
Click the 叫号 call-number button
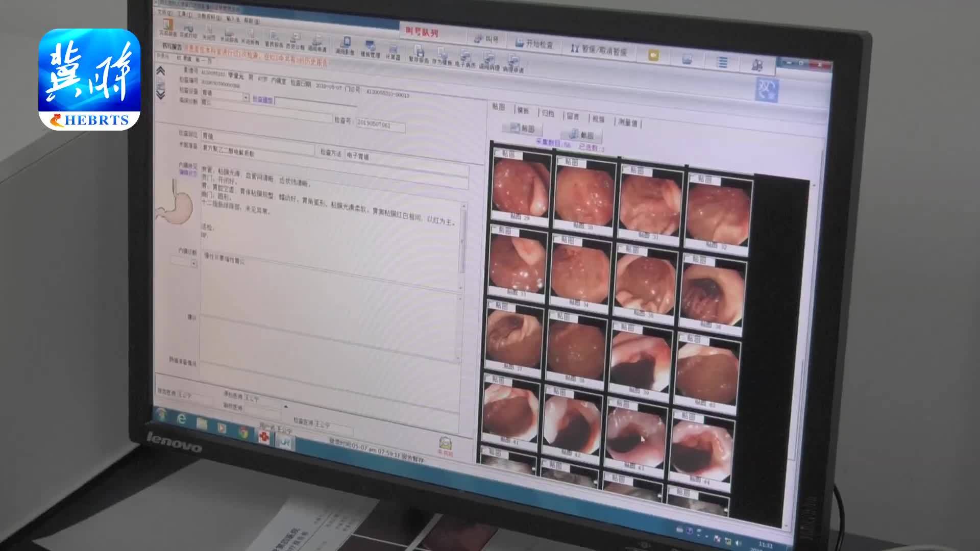485,39
